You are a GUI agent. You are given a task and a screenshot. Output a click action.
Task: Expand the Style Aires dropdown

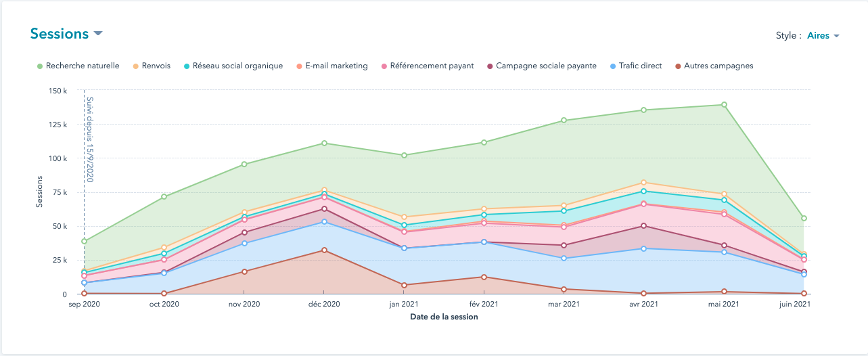tap(823, 36)
